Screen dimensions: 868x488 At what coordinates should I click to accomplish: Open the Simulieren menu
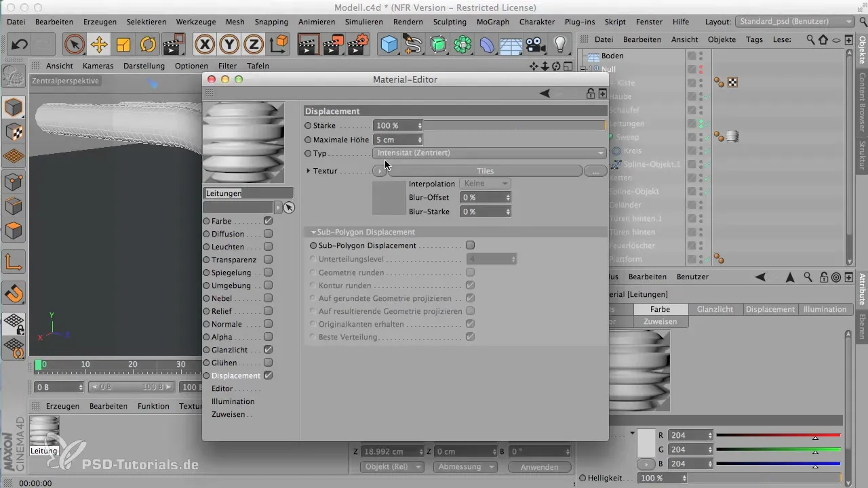(x=363, y=22)
